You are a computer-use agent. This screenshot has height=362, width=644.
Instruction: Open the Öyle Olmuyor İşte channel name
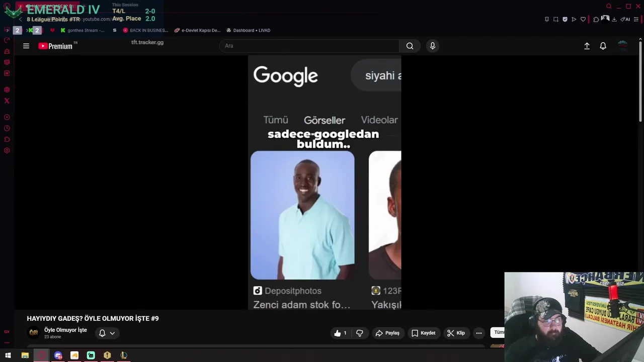tap(65, 330)
